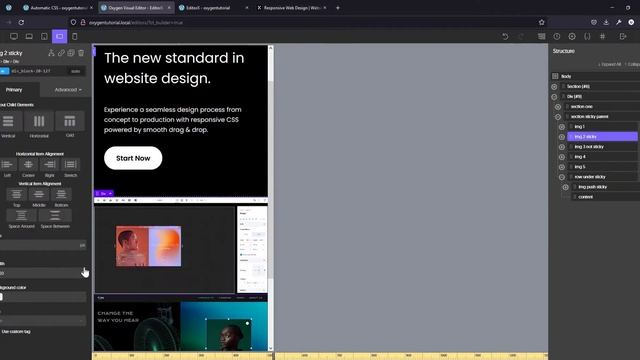This screenshot has width=640, height=360.
Task: Click the white background color swatch
Action: [x=1, y=297]
